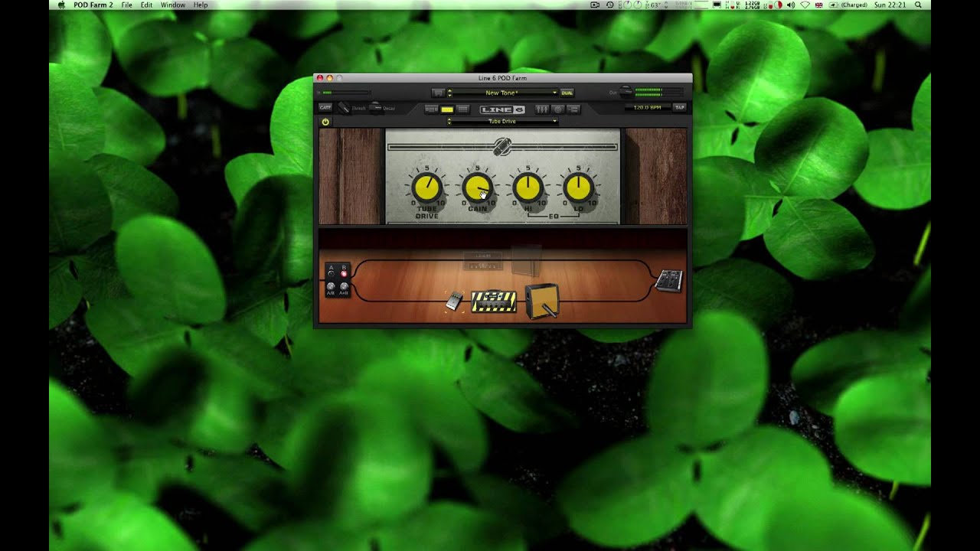Open the Edit menu

(x=146, y=5)
